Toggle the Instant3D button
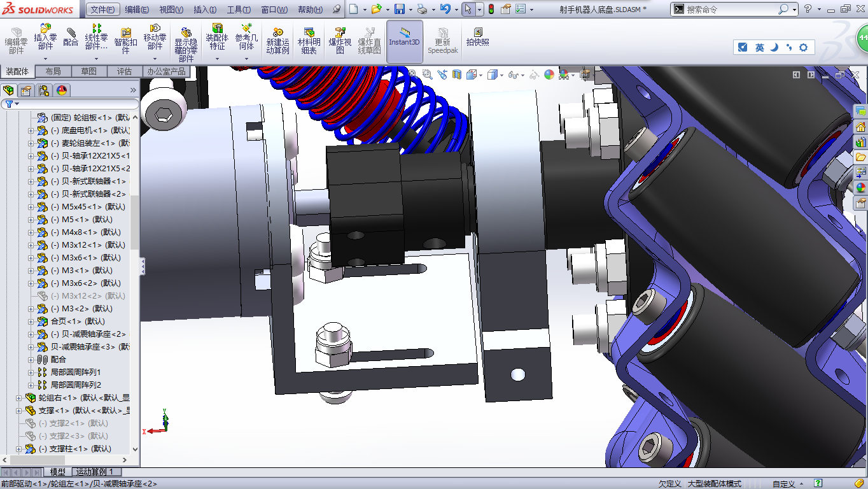The height and width of the screenshot is (489, 868). coord(405,41)
